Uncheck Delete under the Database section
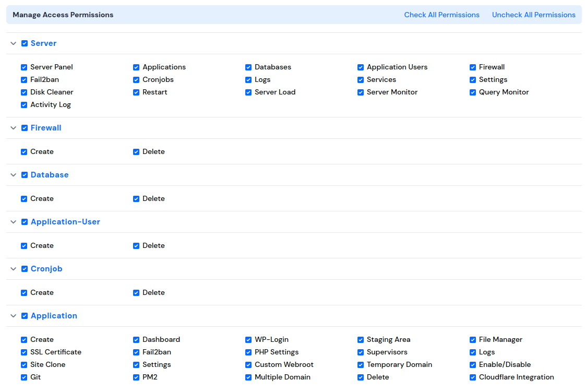Viewport: 585px width, 392px height. 136,199
